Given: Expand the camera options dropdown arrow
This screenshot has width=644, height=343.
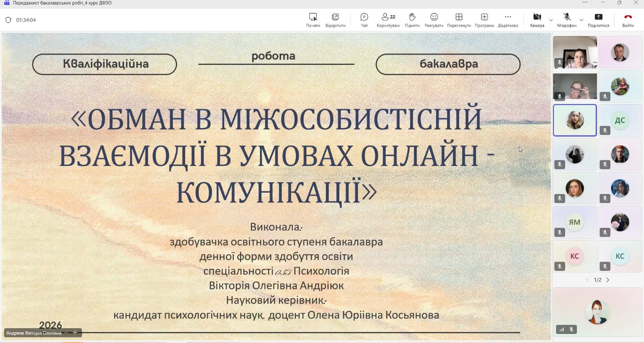Looking at the screenshot, I should [550, 20].
